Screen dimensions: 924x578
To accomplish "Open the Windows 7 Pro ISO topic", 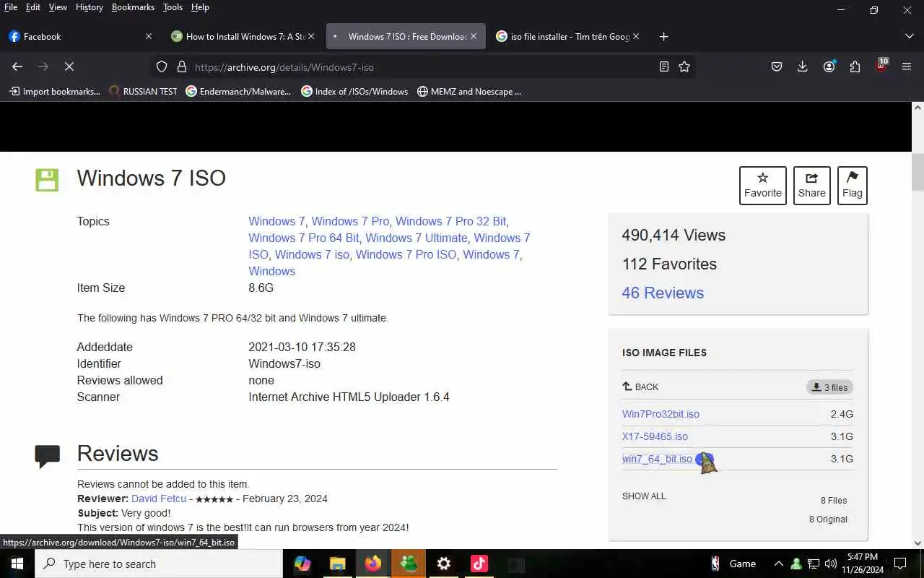I will click(x=406, y=254).
